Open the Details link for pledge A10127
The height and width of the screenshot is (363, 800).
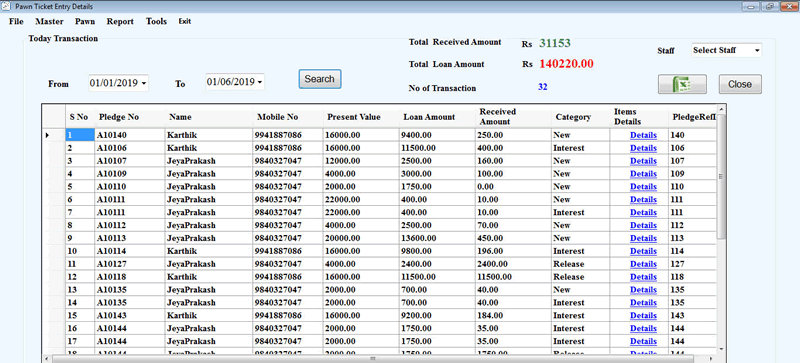(643, 264)
